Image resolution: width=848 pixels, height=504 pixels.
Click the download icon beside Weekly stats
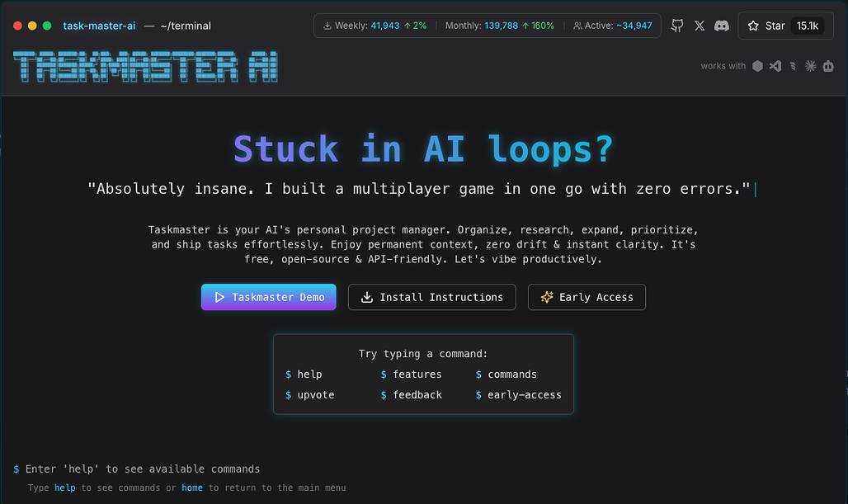pos(327,26)
